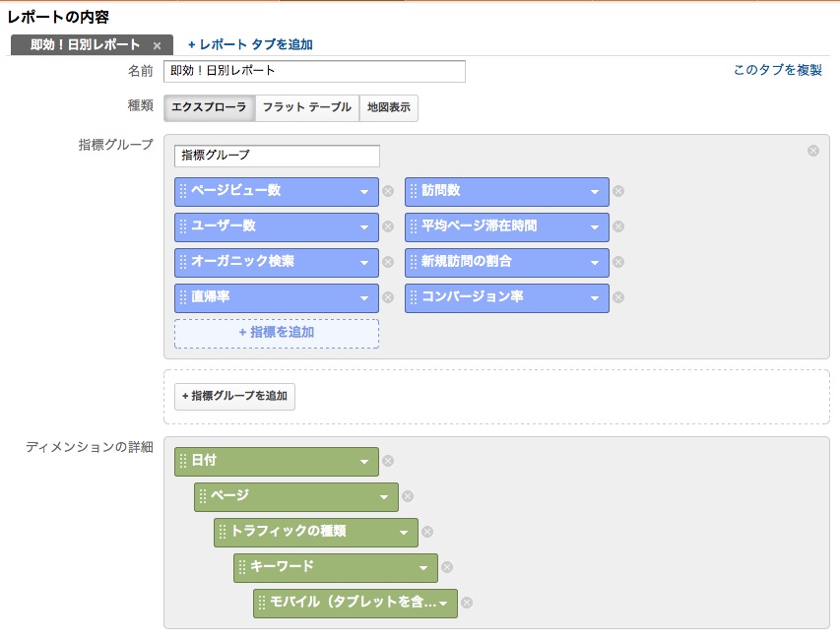Screen dimensions: 840x642
Task: Remove the 日付 dimension with its x icon
Action: tap(388, 461)
